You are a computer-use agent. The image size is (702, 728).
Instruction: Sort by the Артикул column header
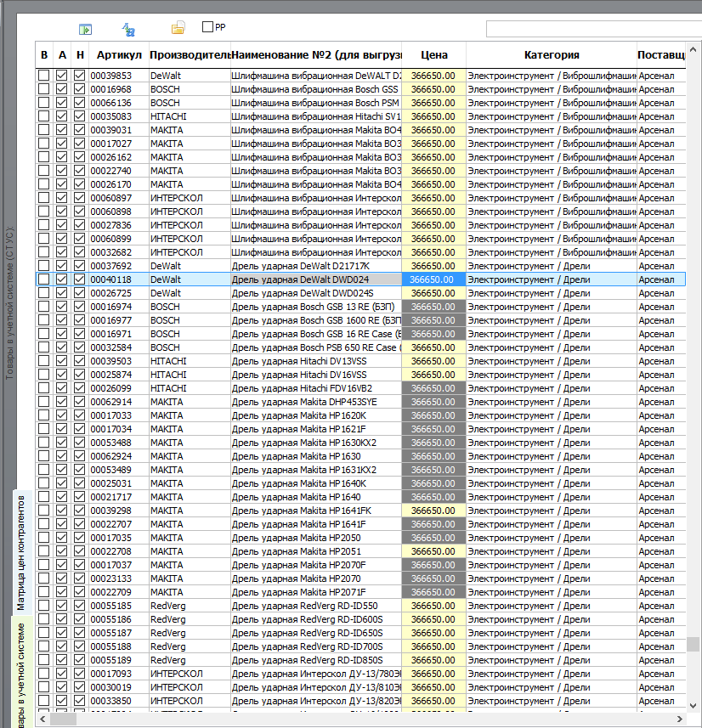click(119, 54)
